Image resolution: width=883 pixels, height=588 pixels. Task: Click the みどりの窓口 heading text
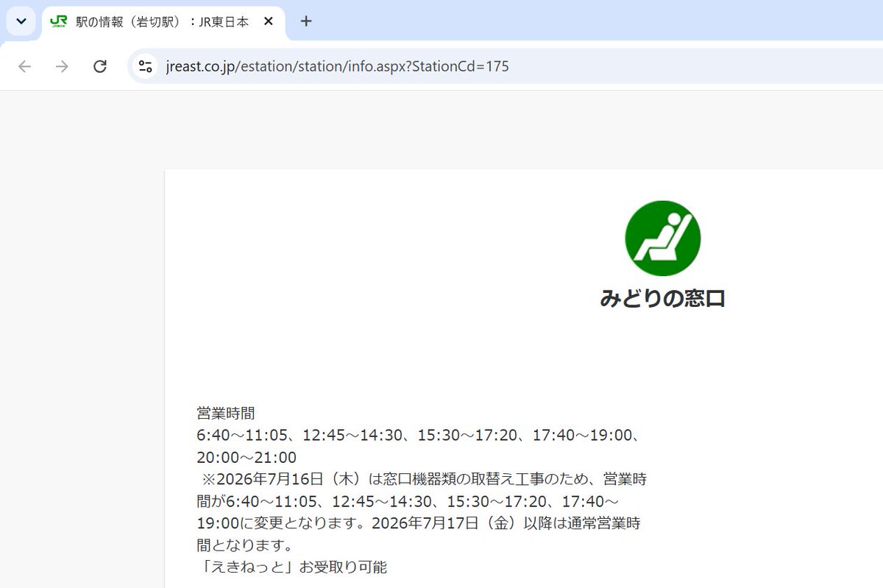(662, 299)
